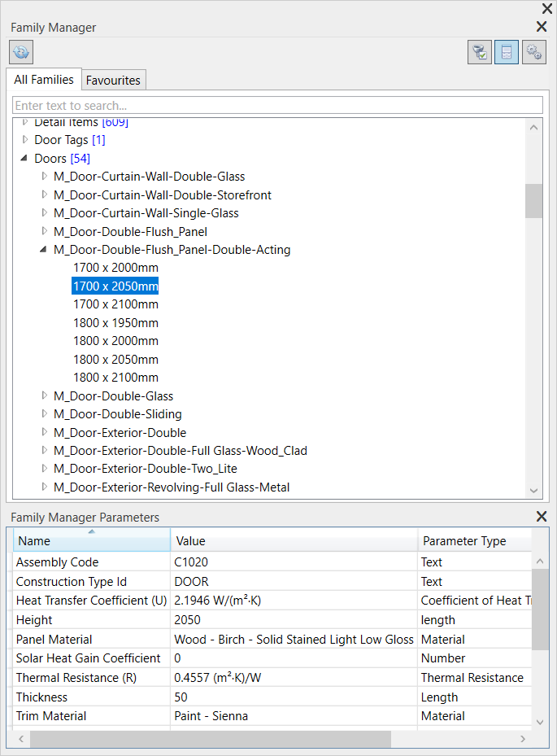Select the 1800 x 2050mm door type
Image resolution: width=557 pixels, height=756 pixels.
point(115,359)
